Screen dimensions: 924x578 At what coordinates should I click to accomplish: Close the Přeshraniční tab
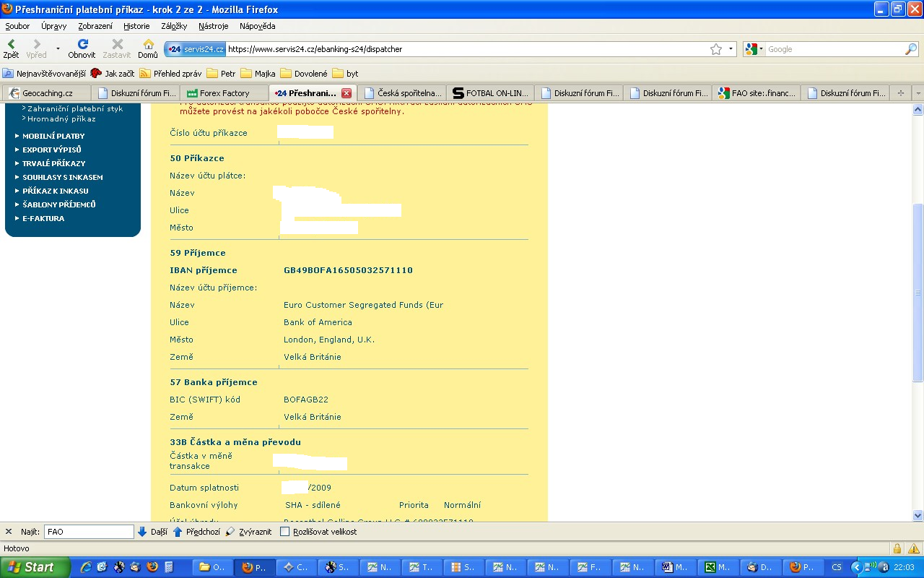346,93
